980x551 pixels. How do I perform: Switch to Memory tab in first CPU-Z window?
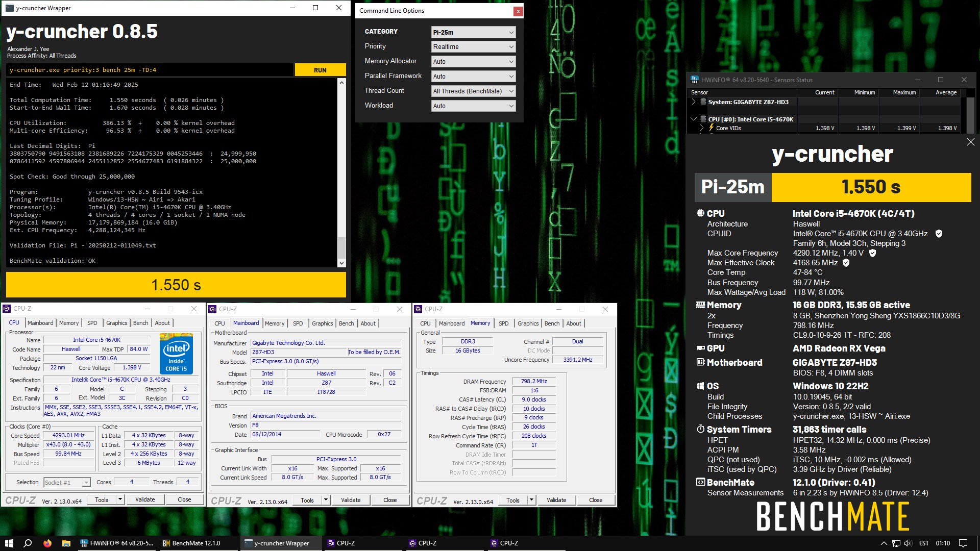point(69,323)
